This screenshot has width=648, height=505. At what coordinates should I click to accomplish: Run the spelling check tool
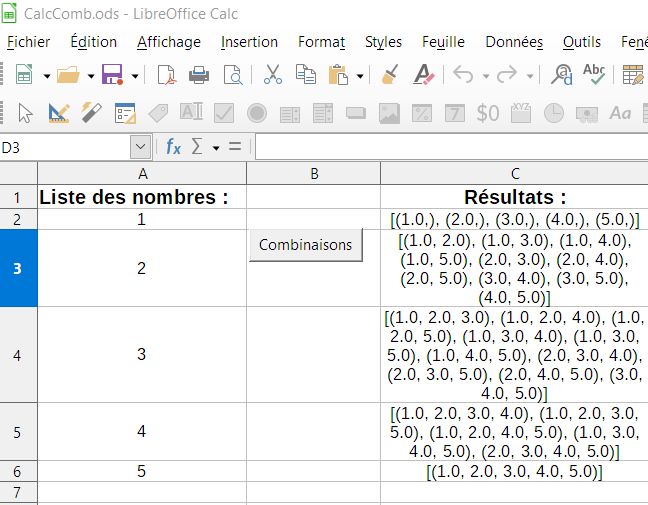coord(594,75)
